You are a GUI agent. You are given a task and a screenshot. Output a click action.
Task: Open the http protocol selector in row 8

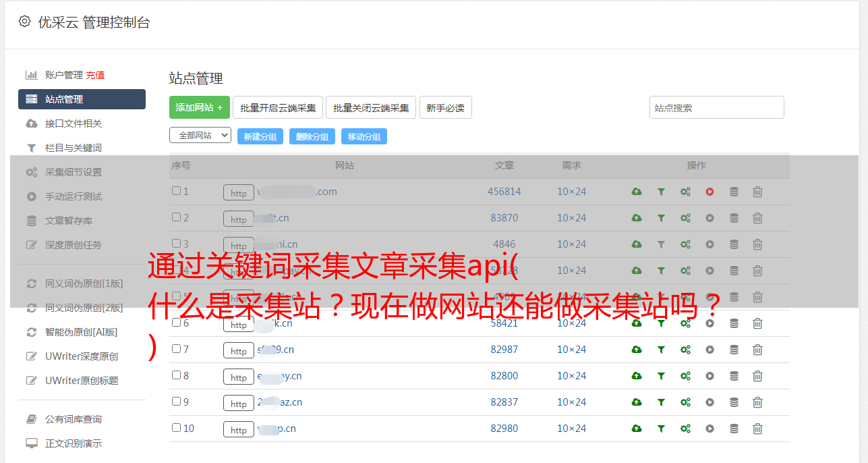[x=239, y=377]
